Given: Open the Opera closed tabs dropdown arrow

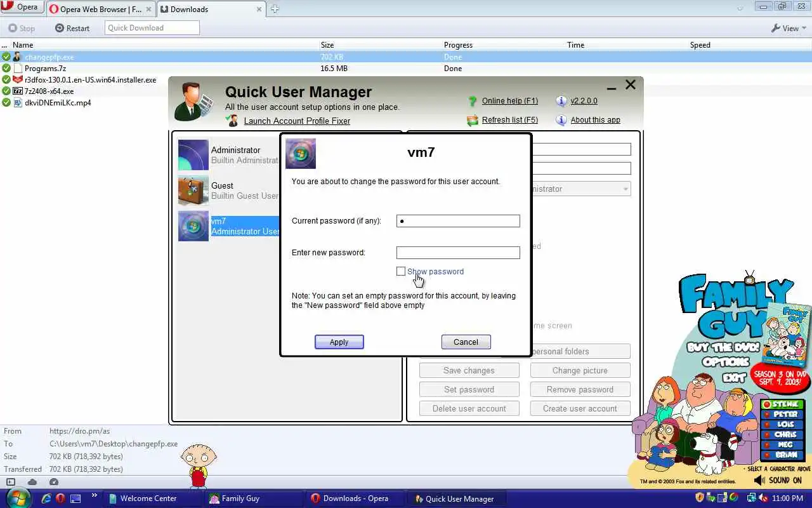Looking at the screenshot, I should (740, 8).
